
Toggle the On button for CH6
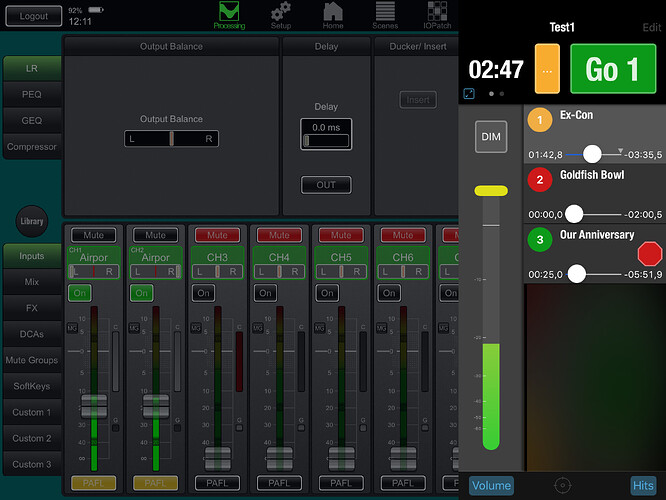(389, 293)
